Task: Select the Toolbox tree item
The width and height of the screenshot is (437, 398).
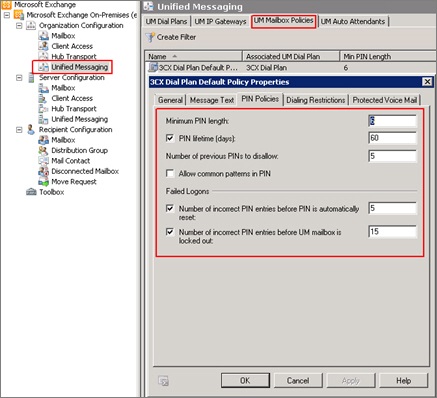Action: pyautogui.click(x=52, y=192)
